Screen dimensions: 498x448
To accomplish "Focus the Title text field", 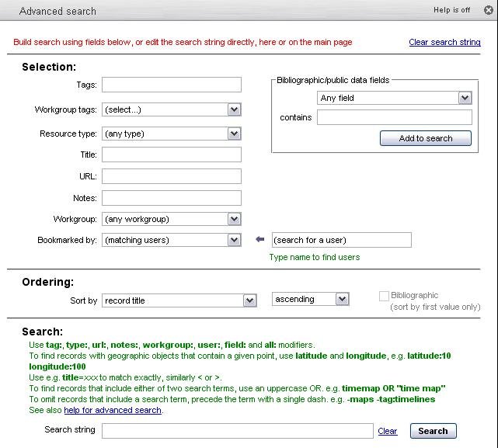I will pyautogui.click(x=172, y=155).
